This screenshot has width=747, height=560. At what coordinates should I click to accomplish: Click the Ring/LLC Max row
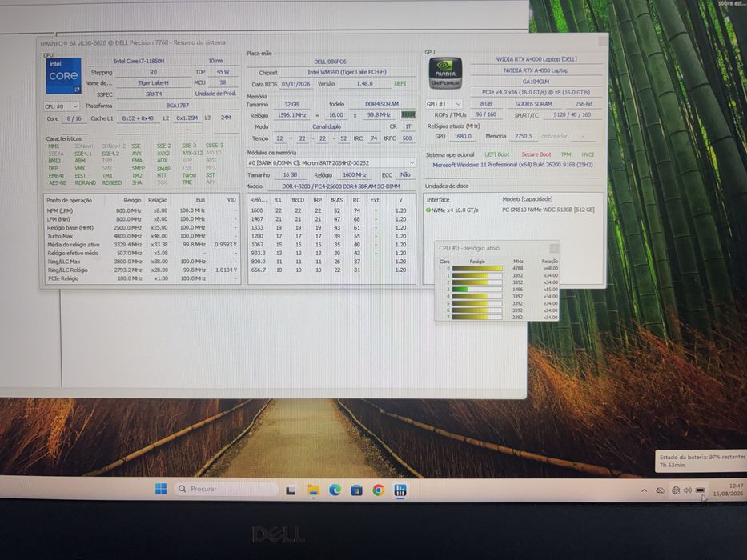[x=142, y=262]
